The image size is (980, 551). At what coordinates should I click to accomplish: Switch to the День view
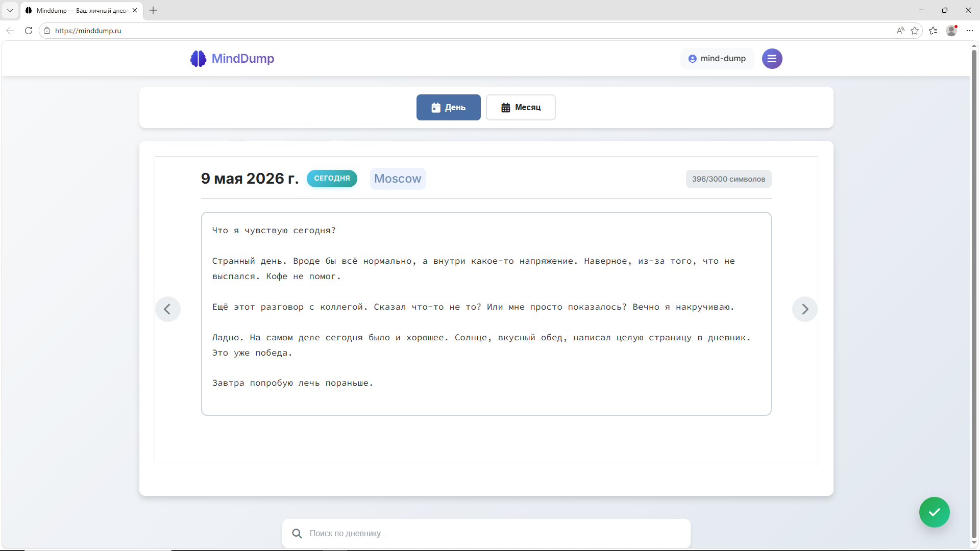click(x=449, y=108)
